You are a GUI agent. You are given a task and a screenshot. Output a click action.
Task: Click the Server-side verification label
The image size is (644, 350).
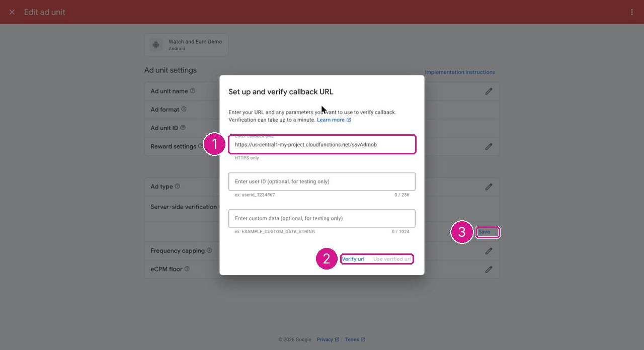(184, 207)
